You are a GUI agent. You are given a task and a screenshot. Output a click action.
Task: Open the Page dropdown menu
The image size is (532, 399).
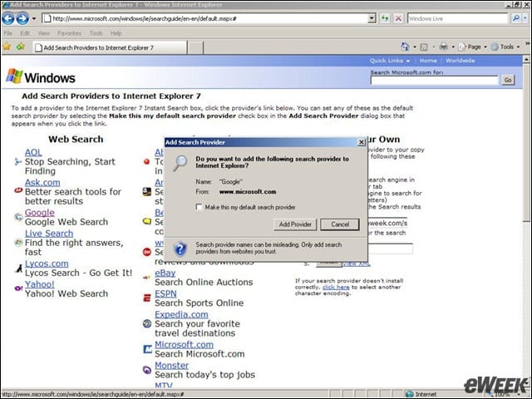coord(473,47)
